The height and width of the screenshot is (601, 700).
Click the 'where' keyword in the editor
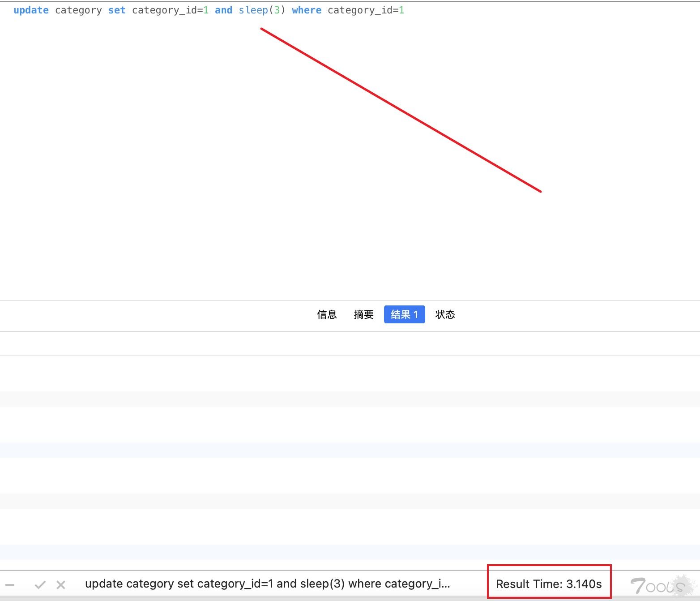pos(307,10)
